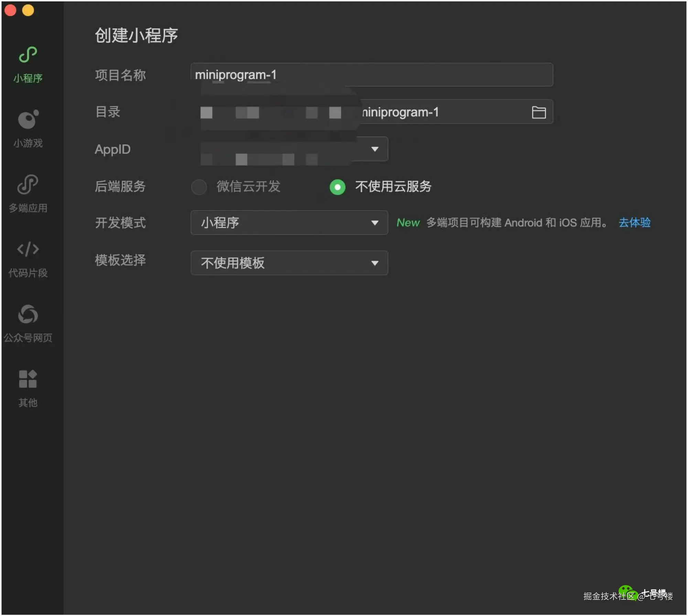Click the 小游戏 sidebar label

(x=28, y=143)
